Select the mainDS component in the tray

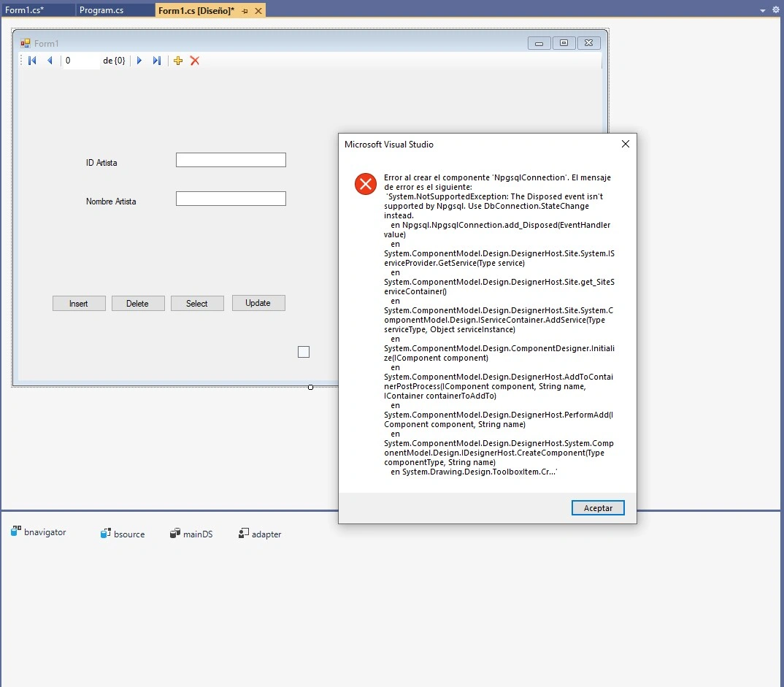(x=191, y=534)
